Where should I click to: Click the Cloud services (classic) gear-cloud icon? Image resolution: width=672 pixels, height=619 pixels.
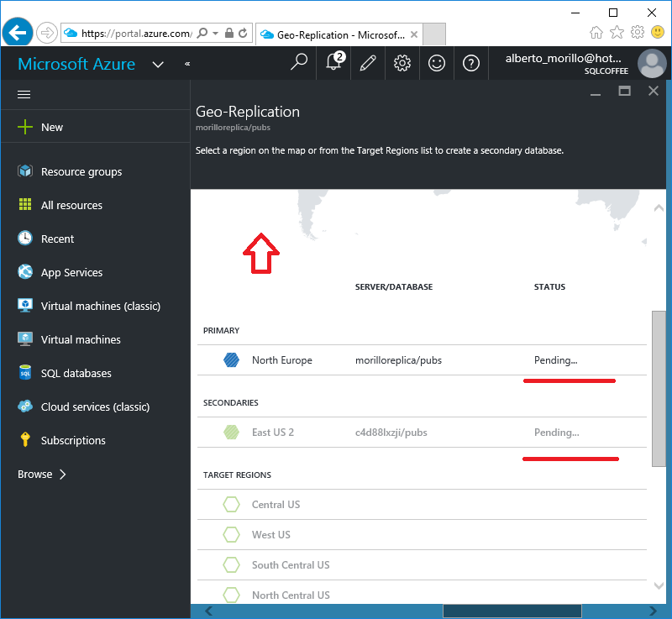[25, 406]
